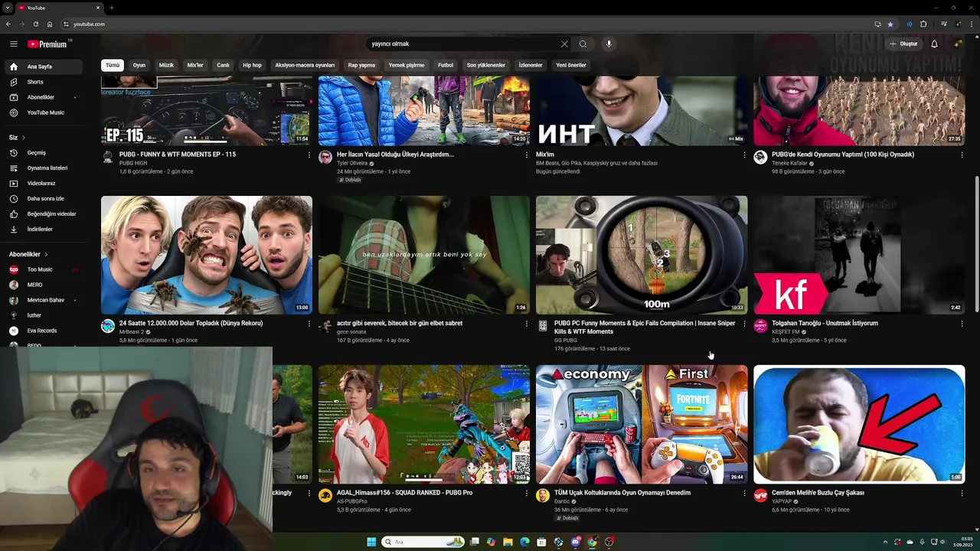The image size is (980, 551).
Task: Open browser home page button
Action: pos(50,24)
